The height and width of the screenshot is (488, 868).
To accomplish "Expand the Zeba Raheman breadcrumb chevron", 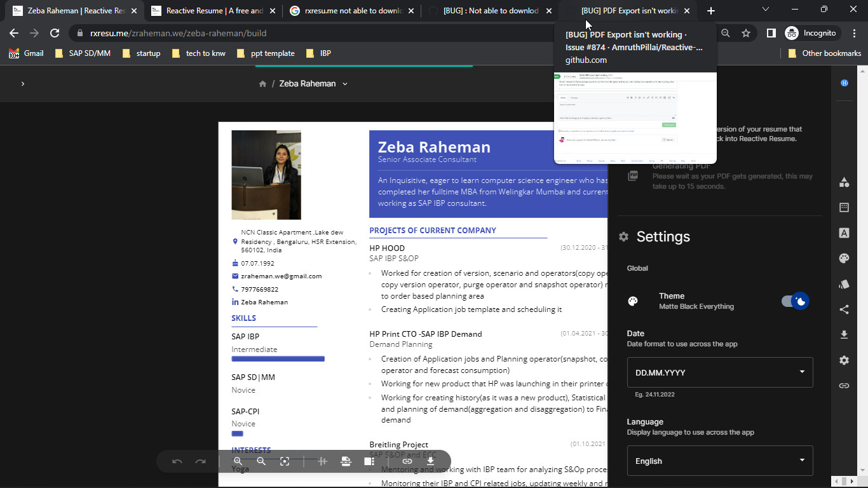I will point(344,83).
